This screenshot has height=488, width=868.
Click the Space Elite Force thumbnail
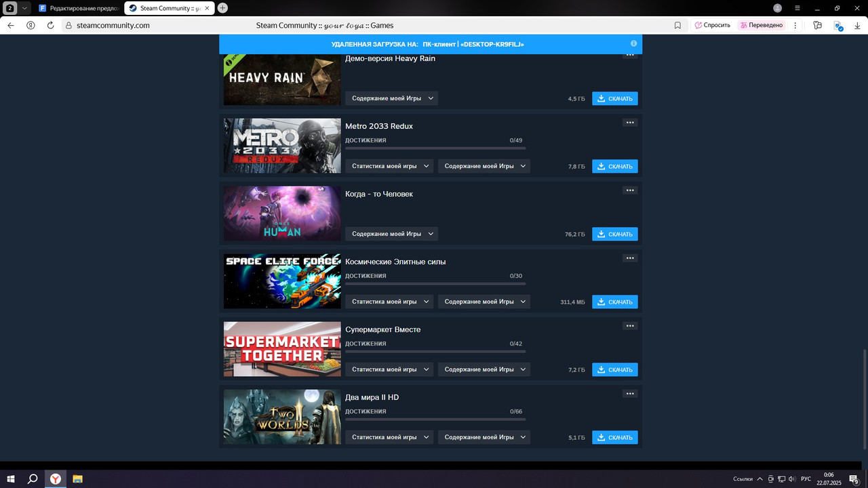pyautogui.click(x=282, y=281)
